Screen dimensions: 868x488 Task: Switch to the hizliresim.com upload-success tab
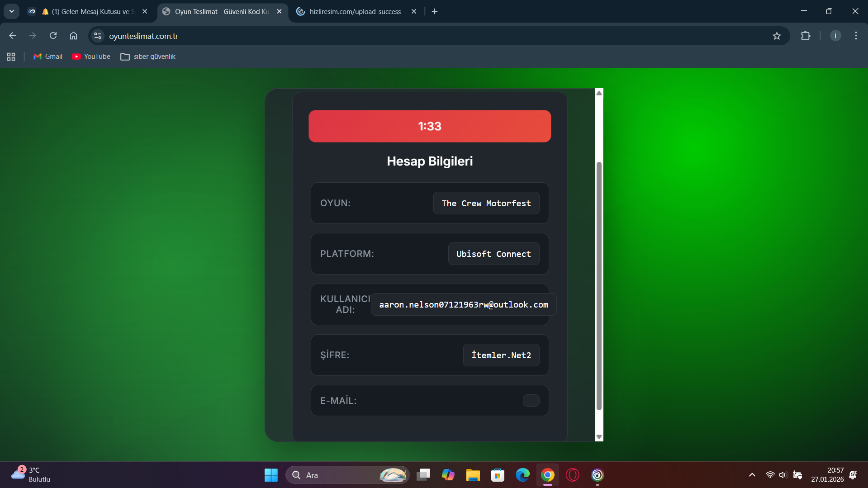point(355,11)
